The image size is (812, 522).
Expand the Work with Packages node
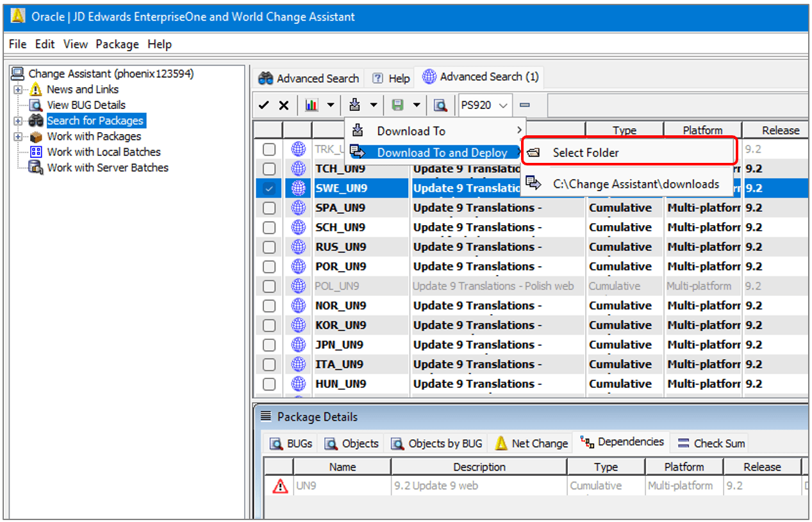tap(17, 137)
